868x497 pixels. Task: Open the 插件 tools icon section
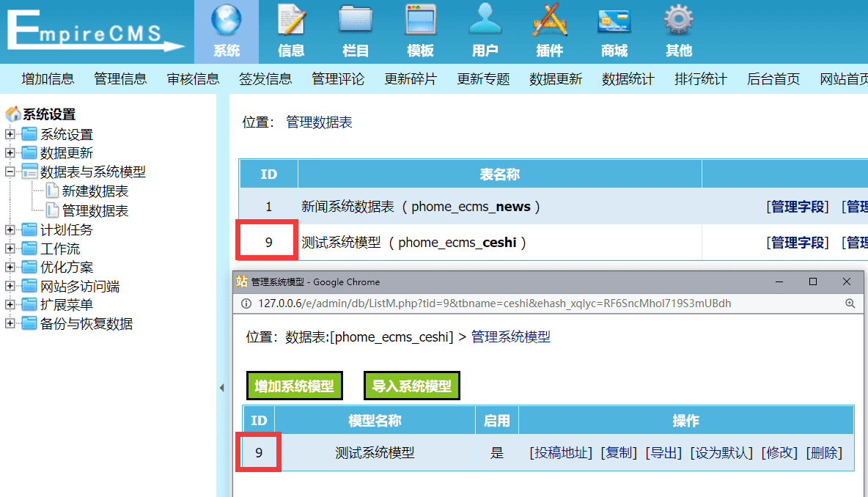(549, 32)
